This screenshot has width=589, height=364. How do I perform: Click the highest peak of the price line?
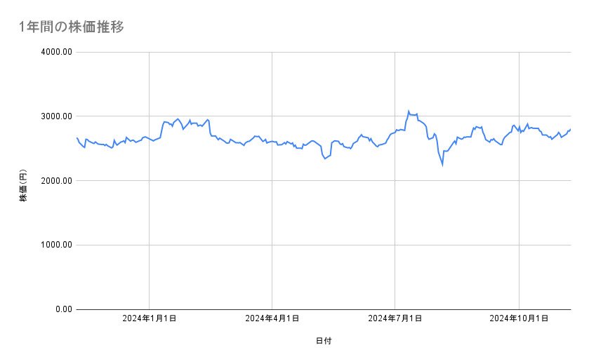pos(409,111)
